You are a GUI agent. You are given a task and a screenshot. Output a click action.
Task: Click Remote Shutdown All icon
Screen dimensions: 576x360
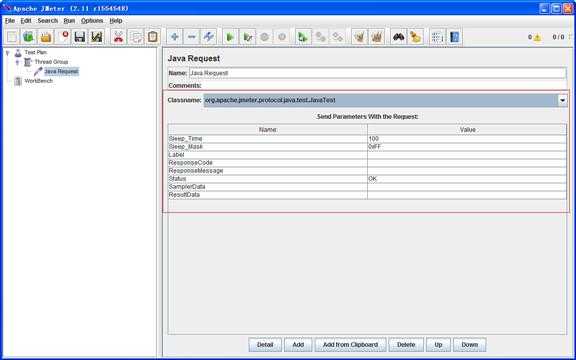[337, 37]
